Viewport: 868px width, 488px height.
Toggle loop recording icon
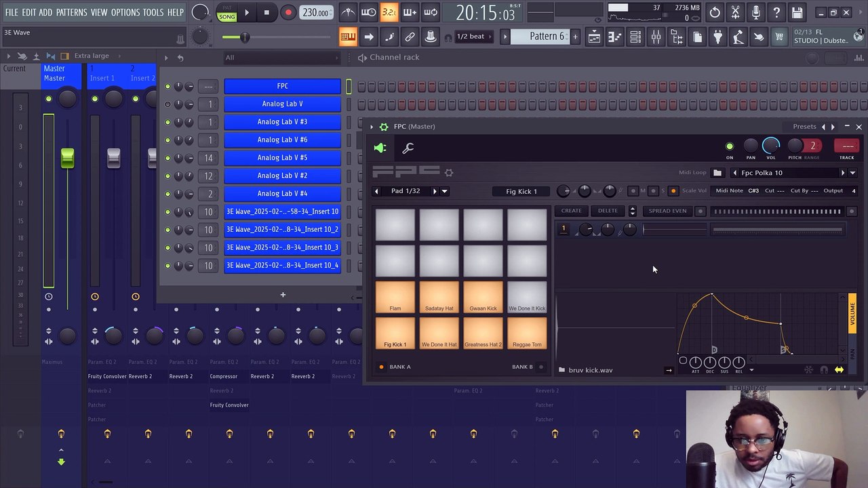[x=431, y=12]
